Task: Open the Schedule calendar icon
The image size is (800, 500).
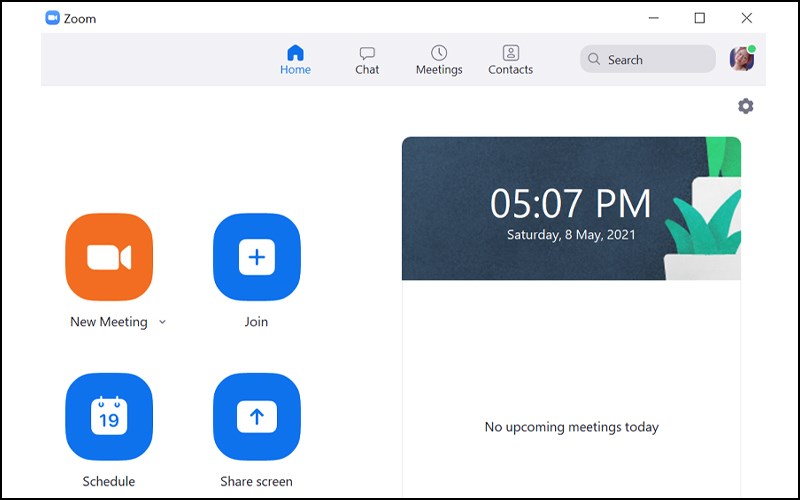Action: tap(109, 417)
